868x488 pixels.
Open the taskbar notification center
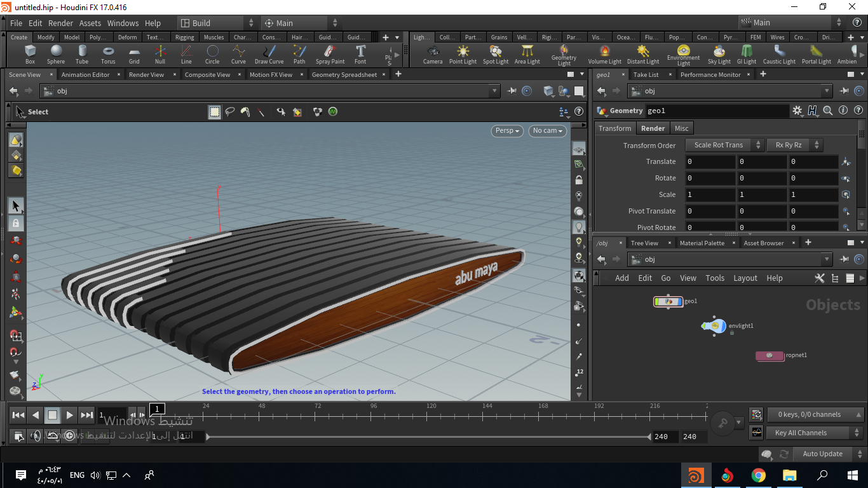click(x=20, y=475)
